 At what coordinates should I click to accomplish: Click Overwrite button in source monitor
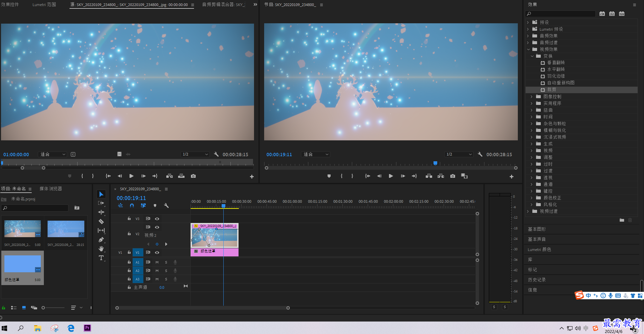tap(181, 176)
